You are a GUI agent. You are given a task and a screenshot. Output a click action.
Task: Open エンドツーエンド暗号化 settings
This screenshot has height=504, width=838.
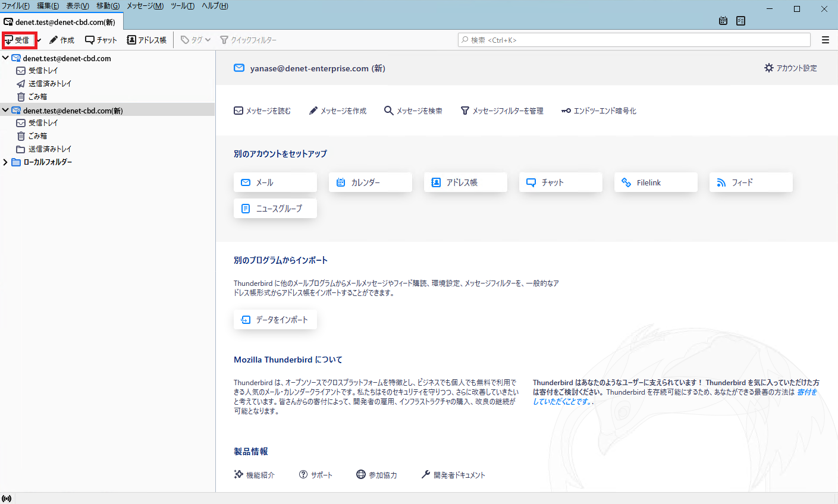click(599, 111)
